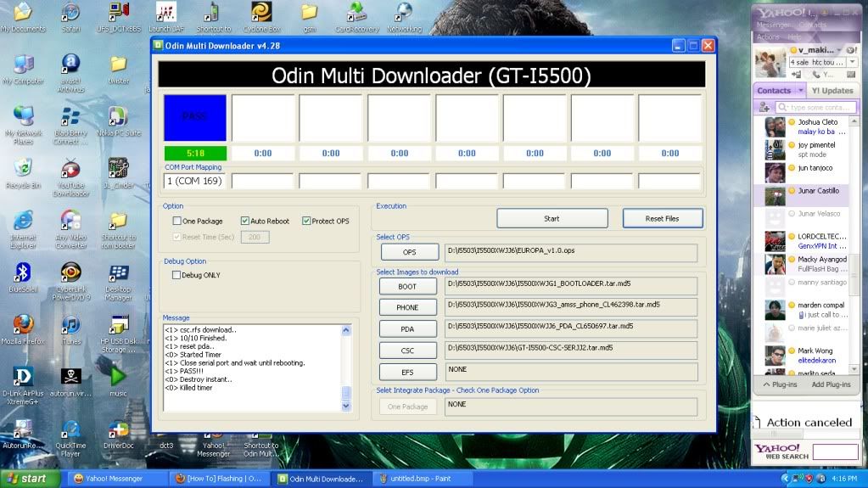Click the add contact icon in Yahoo Messenger
This screenshot has width=868, height=488.
tap(764, 108)
